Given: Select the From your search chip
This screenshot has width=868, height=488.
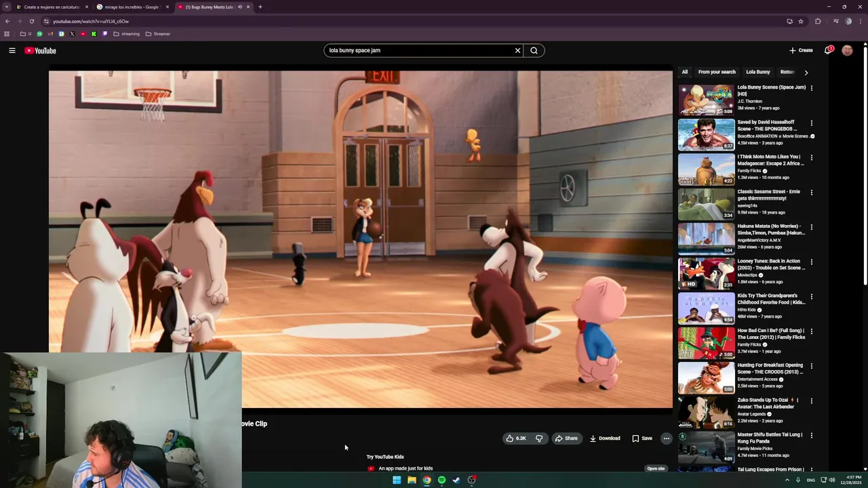Looking at the screenshot, I should click(x=717, y=72).
